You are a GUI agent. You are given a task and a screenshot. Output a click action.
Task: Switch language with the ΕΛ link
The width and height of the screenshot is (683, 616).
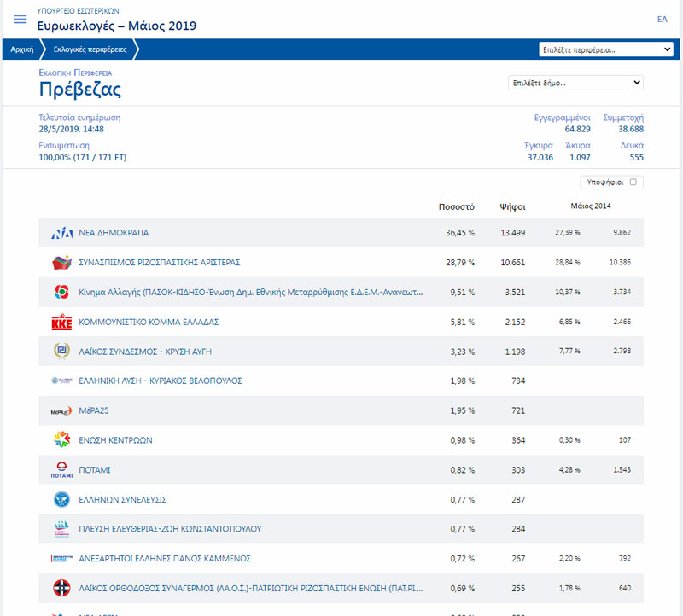tap(662, 19)
